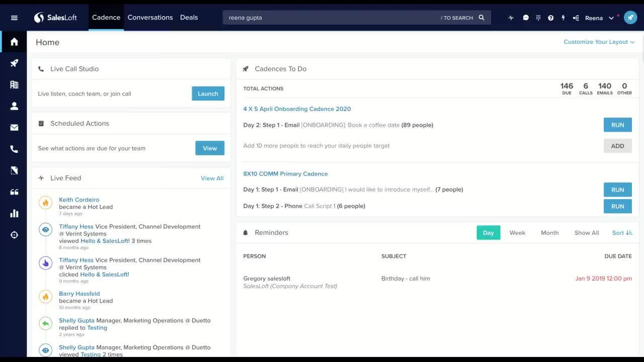Open live feed pulse icon in header
Screen dimensions: 644x362
click(511, 18)
